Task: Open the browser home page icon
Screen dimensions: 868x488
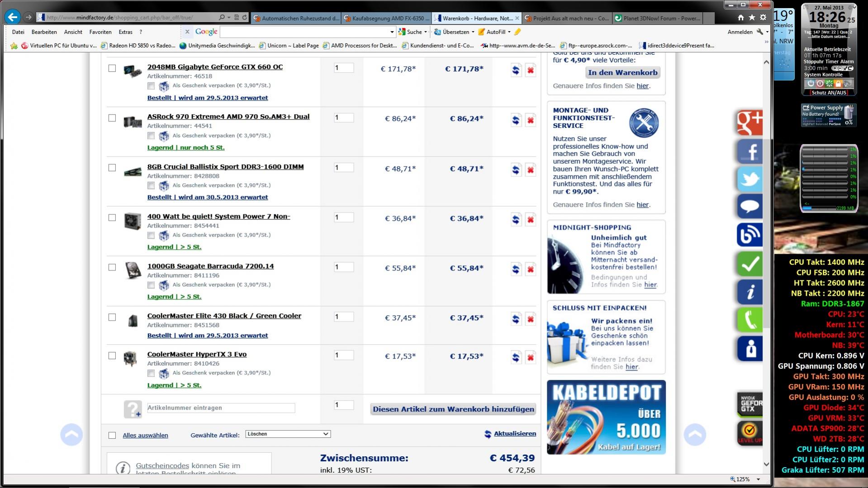Action: click(740, 18)
